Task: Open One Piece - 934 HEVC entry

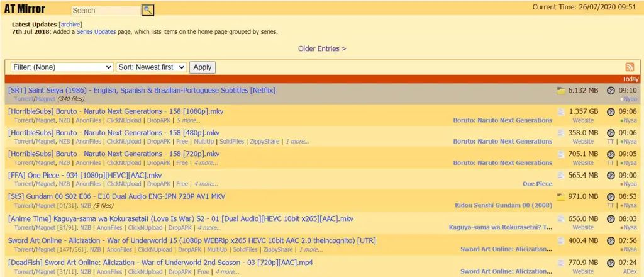Action: click(85, 176)
